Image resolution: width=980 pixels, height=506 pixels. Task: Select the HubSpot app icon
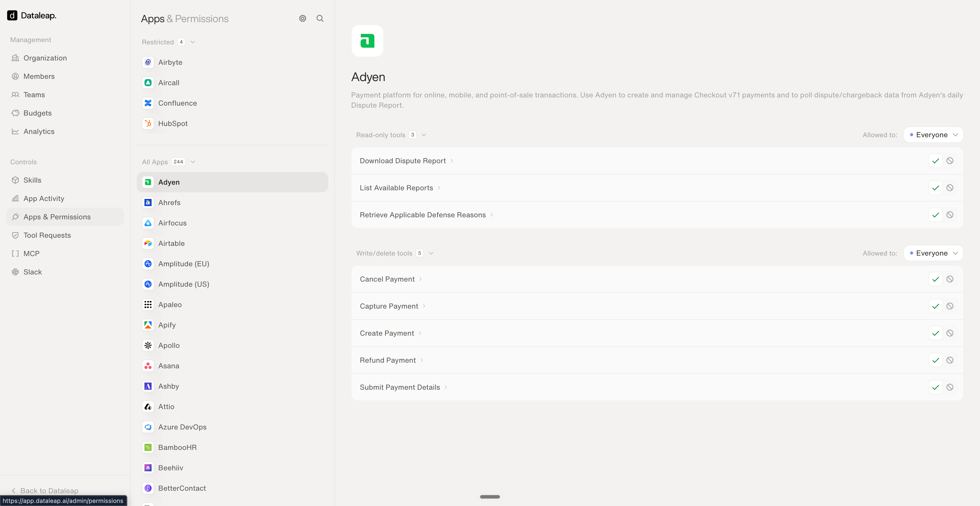click(x=148, y=123)
